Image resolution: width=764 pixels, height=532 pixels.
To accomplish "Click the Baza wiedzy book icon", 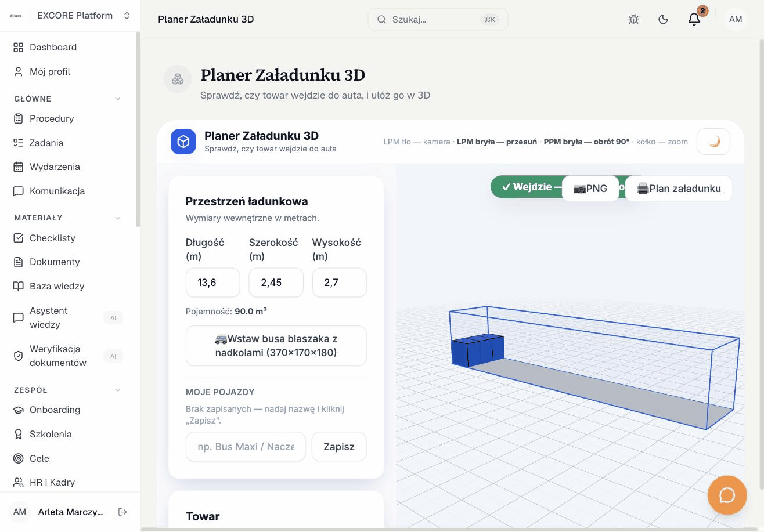I will tap(19, 287).
